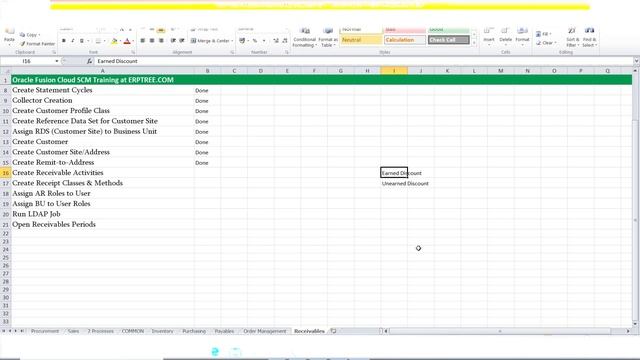Viewport: 640px width, 360px height.
Task: Toggle Underline formatting
Action: (82, 41)
